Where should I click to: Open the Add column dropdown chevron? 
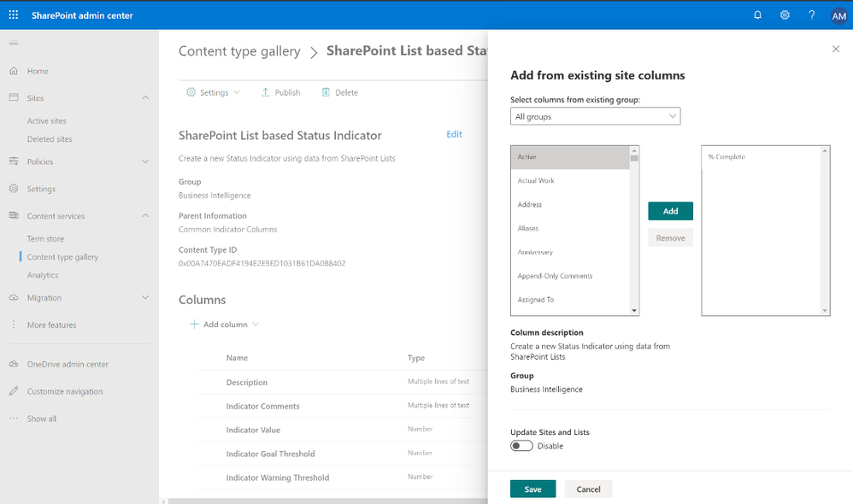coord(256,324)
